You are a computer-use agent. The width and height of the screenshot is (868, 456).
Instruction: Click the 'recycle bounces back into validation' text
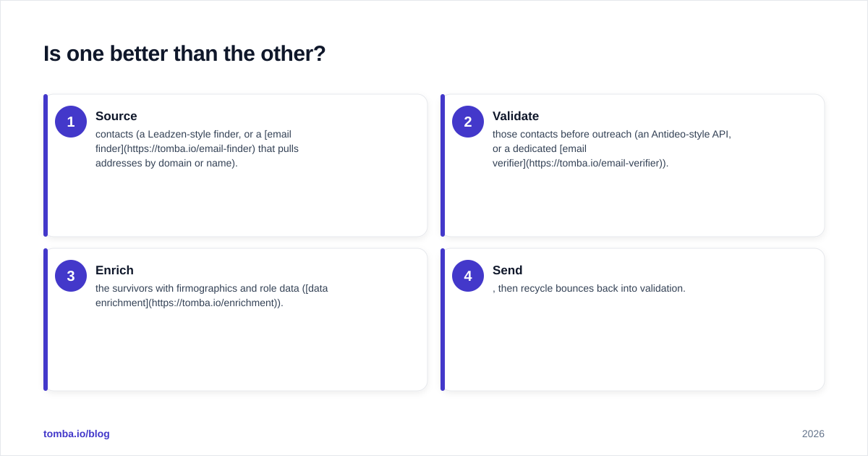pyautogui.click(x=601, y=288)
